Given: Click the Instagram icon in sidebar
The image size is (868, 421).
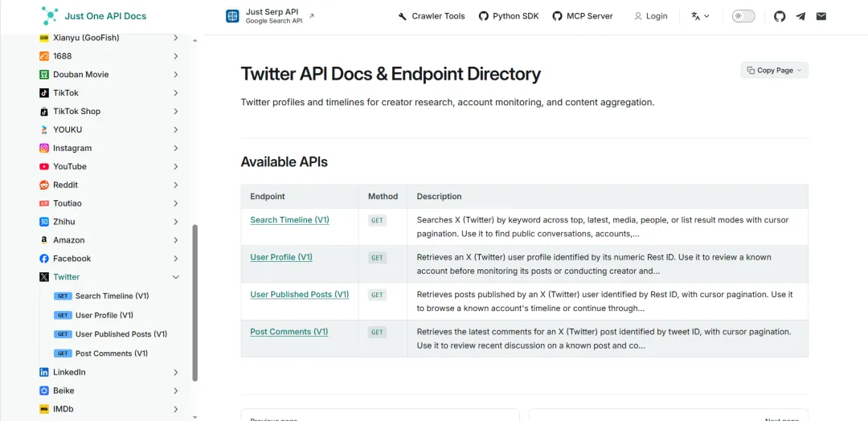Looking at the screenshot, I should [44, 148].
